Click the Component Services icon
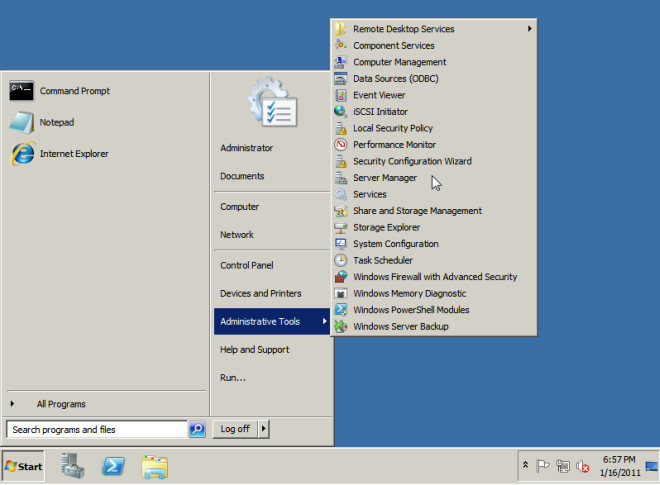The height and width of the screenshot is (485, 660). pyautogui.click(x=341, y=45)
